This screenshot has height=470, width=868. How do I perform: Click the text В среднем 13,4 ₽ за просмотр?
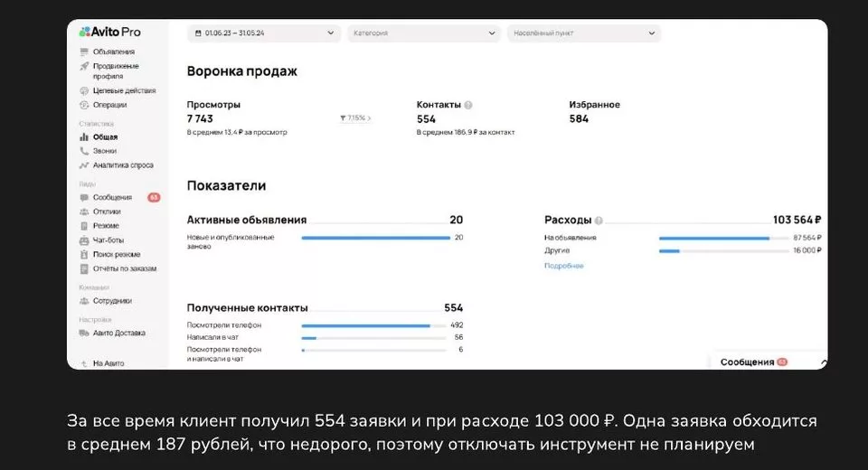[x=237, y=132]
